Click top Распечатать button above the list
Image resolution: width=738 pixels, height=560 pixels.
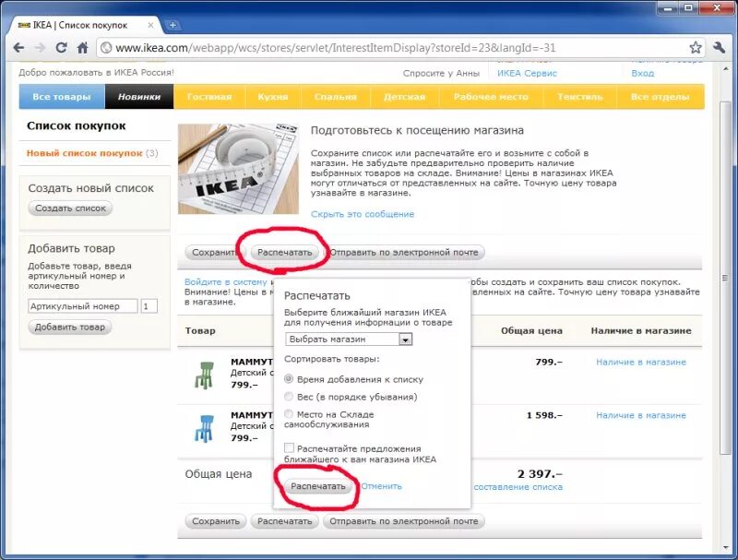click(x=285, y=252)
